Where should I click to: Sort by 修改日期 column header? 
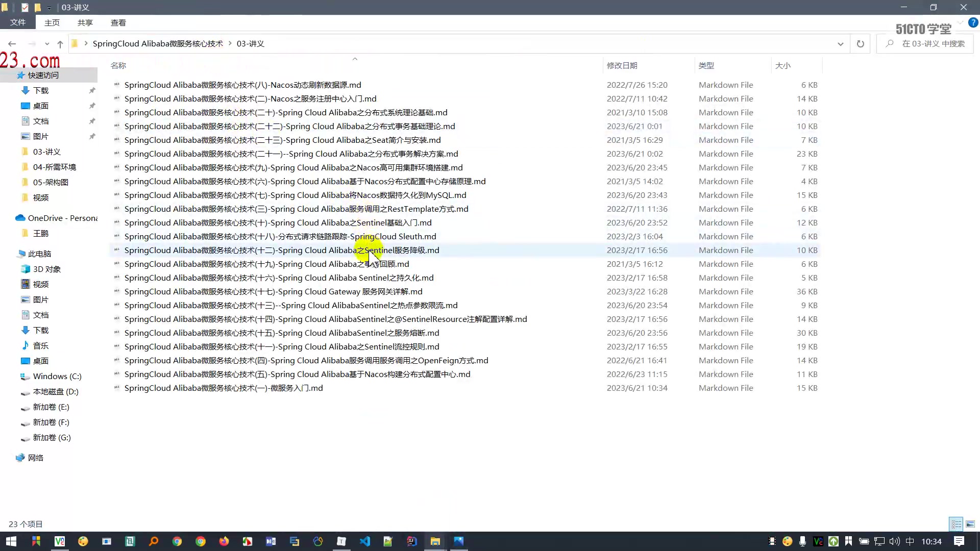pyautogui.click(x=648, y=65)
